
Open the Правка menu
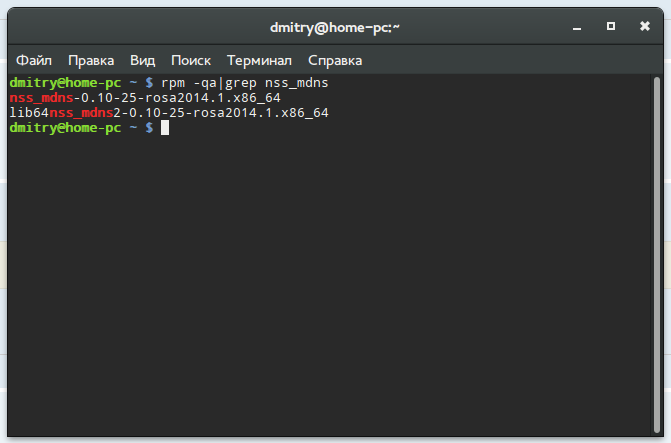coord(91,60)
